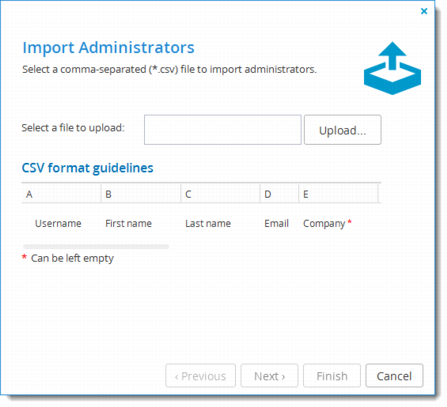447x407 pixels.
Task: Select column header A
Action: coord(61,194)
